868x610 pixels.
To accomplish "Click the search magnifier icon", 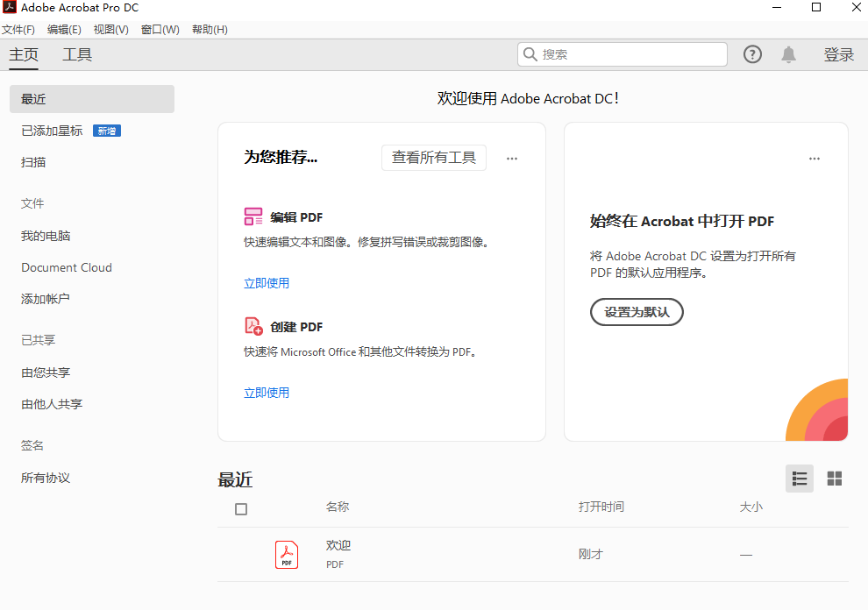I will tap(530, 54).
